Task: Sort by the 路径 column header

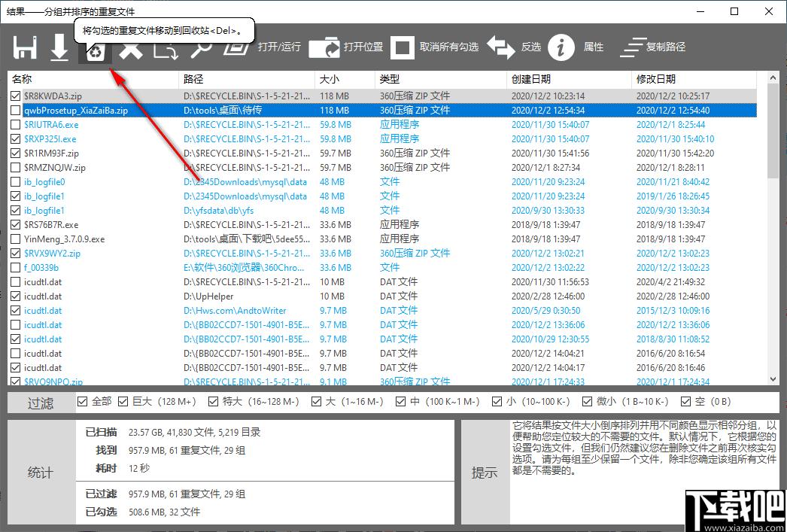Action: pyautogui.click(x=247, y=79)
